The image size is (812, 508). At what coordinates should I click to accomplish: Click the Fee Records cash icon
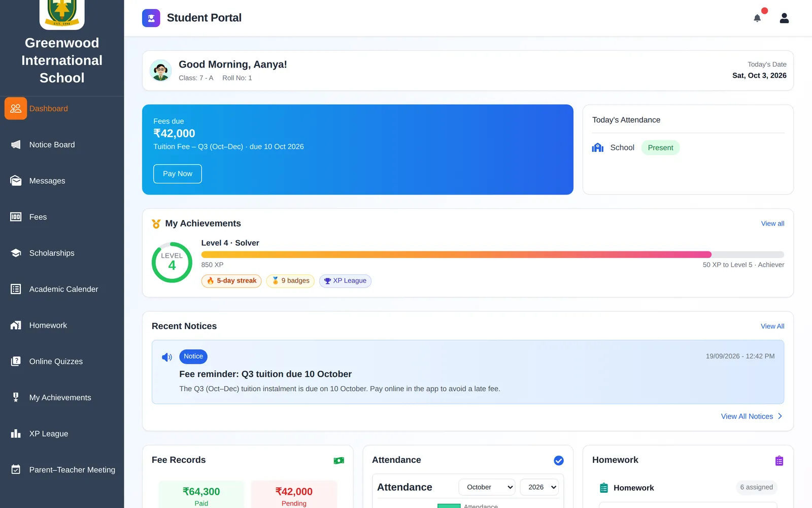click(339, 460)
